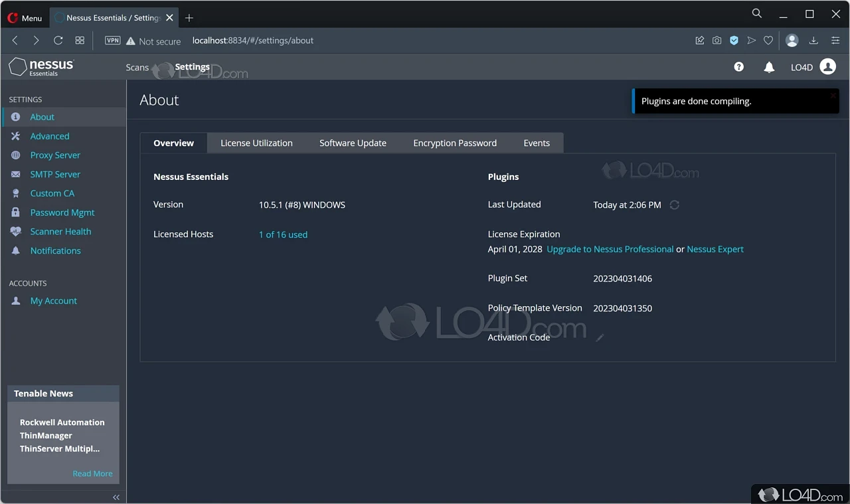Open the Opera Menu button
Image resolution: width=850 pixels, height=504 pixels.
[25, 18]
